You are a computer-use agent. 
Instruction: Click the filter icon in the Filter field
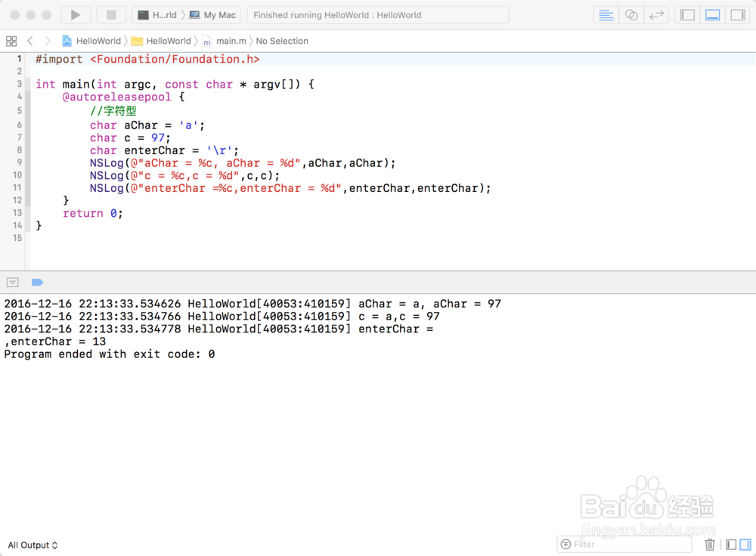566,545
